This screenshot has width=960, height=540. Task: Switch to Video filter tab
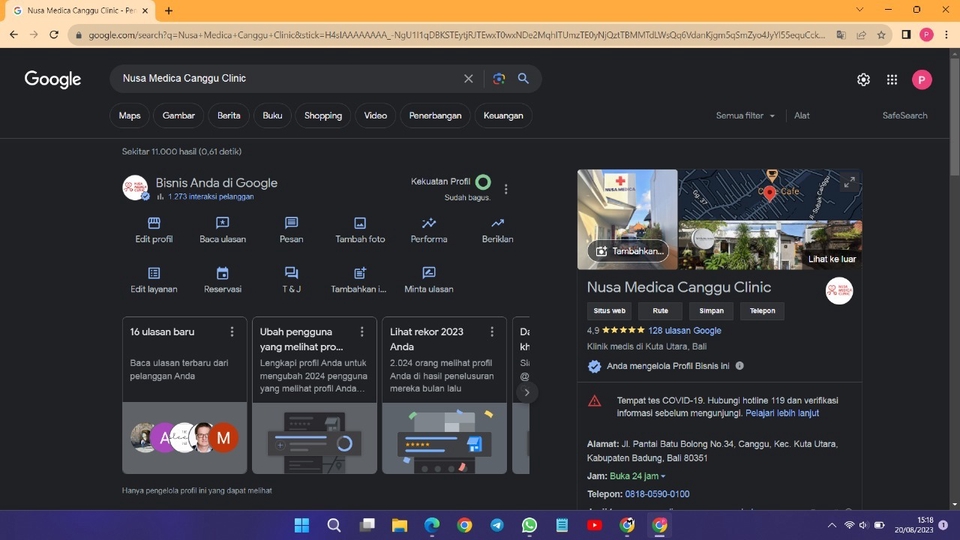(375, 116)
